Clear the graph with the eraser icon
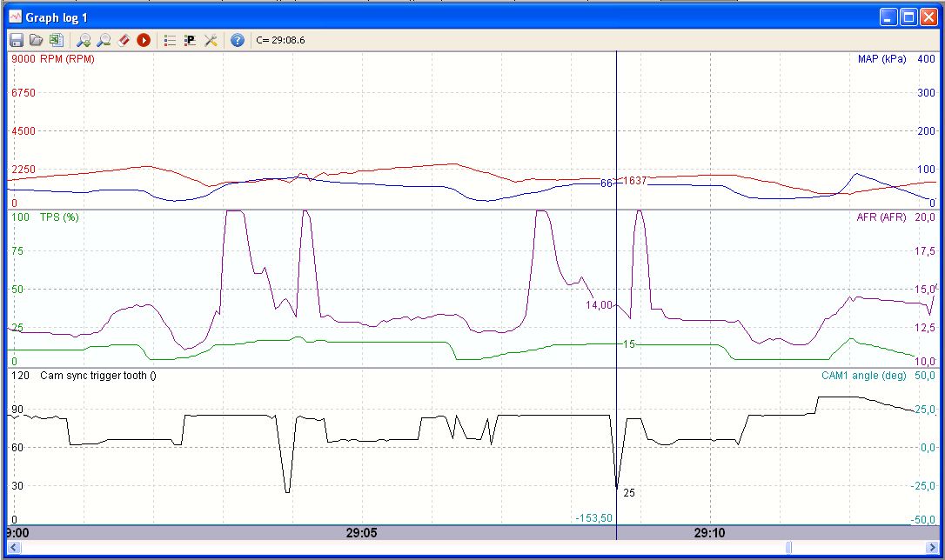This screenshot has width=945, height=560. tap(124, 40)
